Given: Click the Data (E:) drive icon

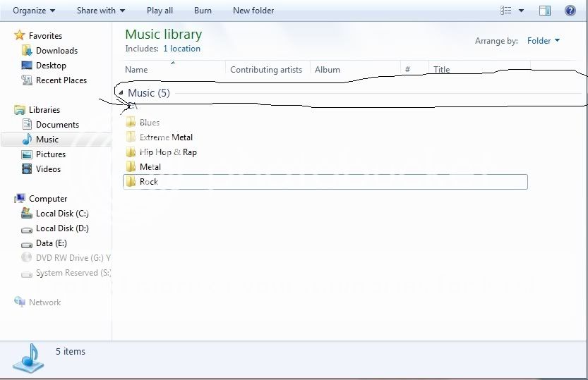Looking at the screenshot, I should coord(27,245).
